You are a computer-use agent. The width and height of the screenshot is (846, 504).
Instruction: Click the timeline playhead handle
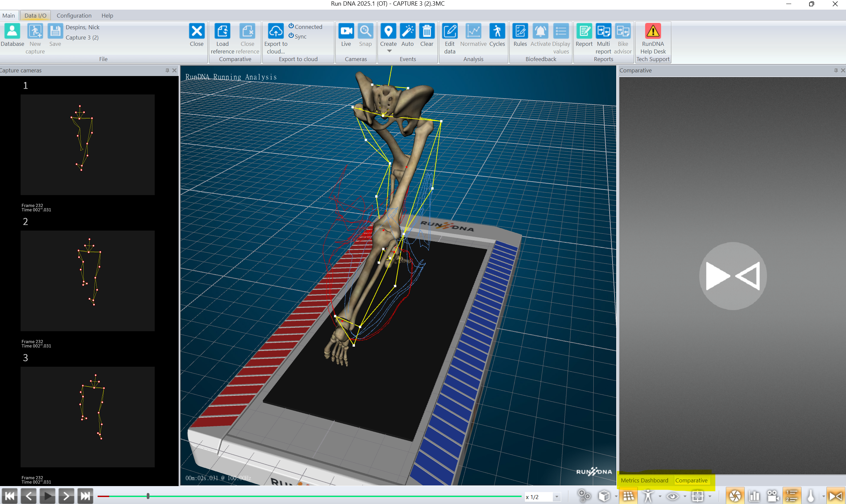148,496
